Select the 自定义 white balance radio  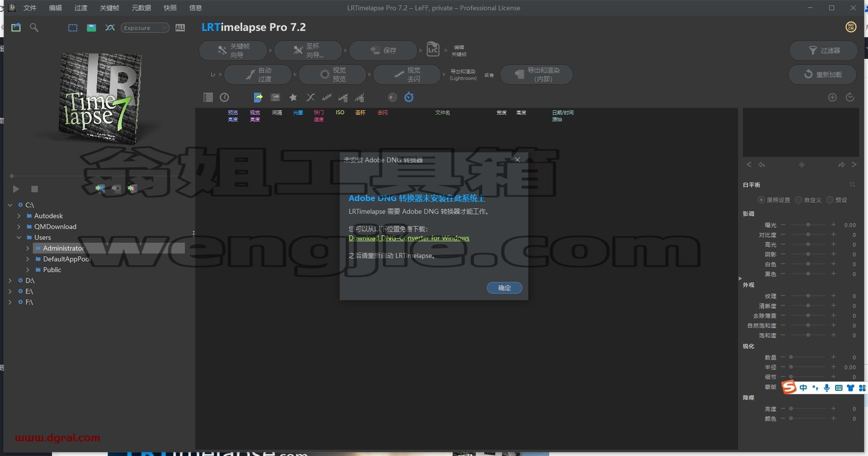point(798,200)
